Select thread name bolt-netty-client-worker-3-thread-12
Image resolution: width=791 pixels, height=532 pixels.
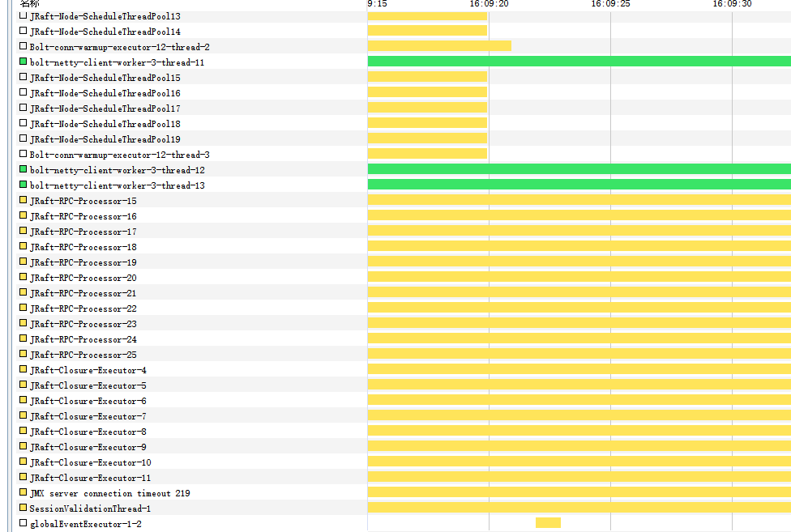[117, 170]
